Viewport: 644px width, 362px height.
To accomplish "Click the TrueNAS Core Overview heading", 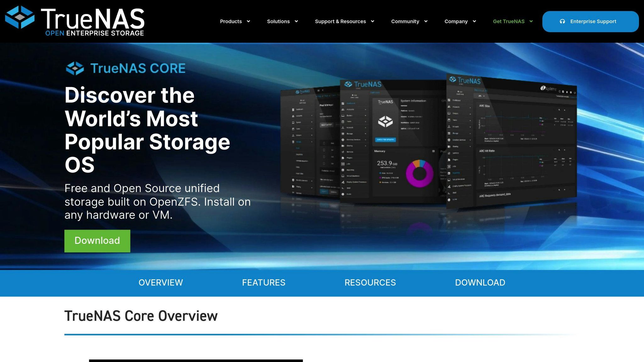I will (141, 316).
